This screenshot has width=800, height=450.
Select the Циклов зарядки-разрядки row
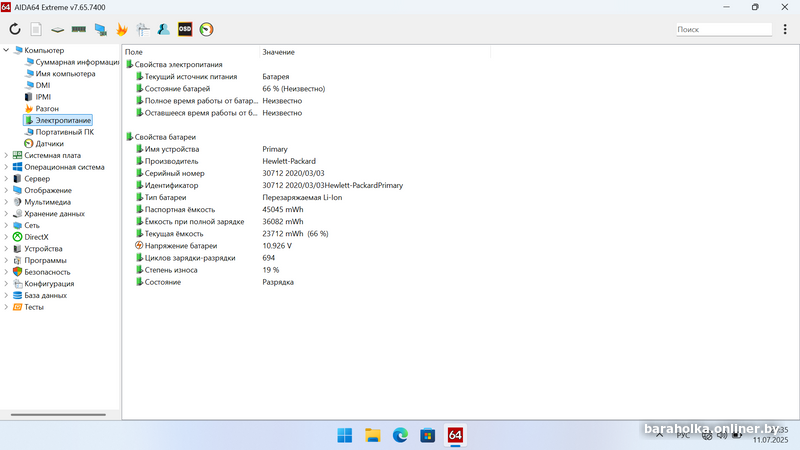(x=205, y=258)
